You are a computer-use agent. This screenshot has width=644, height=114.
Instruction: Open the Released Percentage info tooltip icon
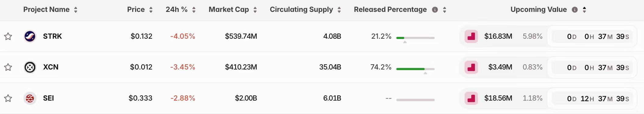coord(435,10)
